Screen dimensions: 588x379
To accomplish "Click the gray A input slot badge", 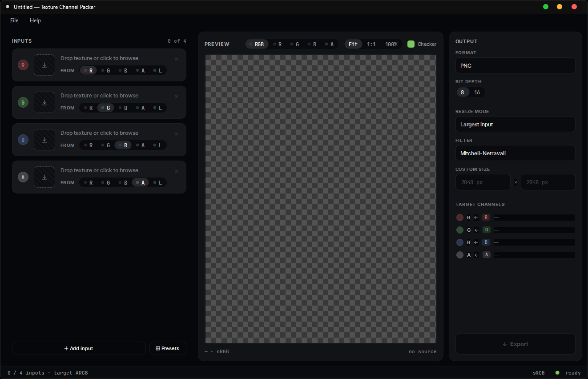I will pyautogui.click(x=23, y=177).
